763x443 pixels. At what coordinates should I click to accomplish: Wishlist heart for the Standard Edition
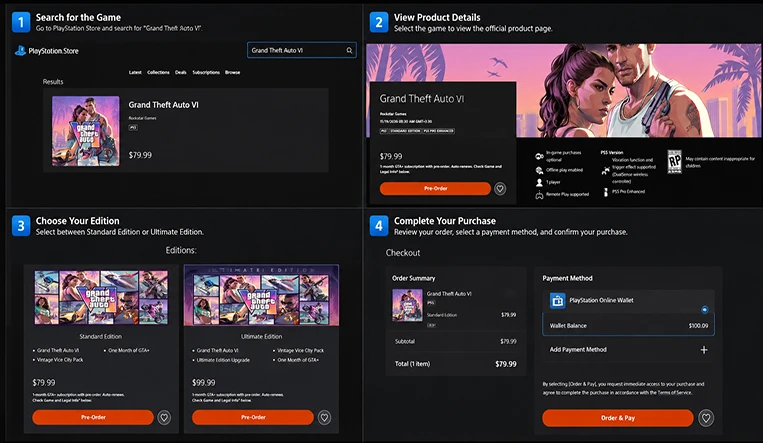click(x=164, y=417)
